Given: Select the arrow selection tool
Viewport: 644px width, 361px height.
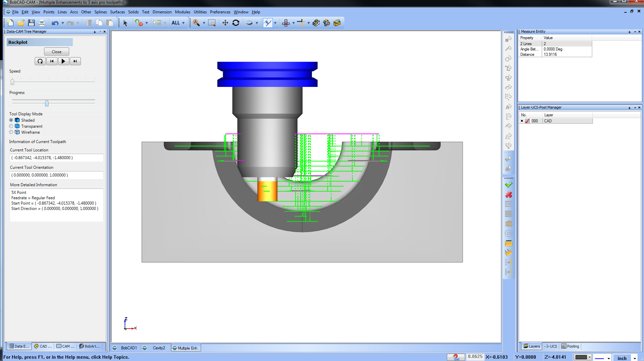Looking at the screenshot, I should (125, 23).
